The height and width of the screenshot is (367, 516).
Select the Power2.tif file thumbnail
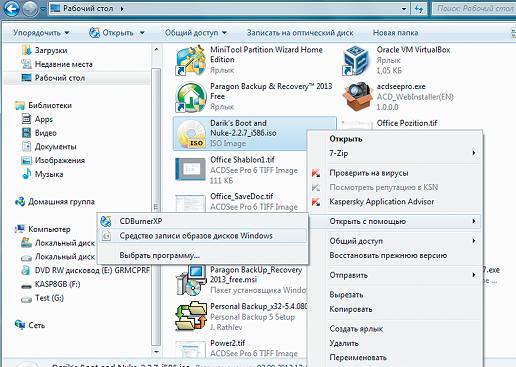click(x=190, y=349)
